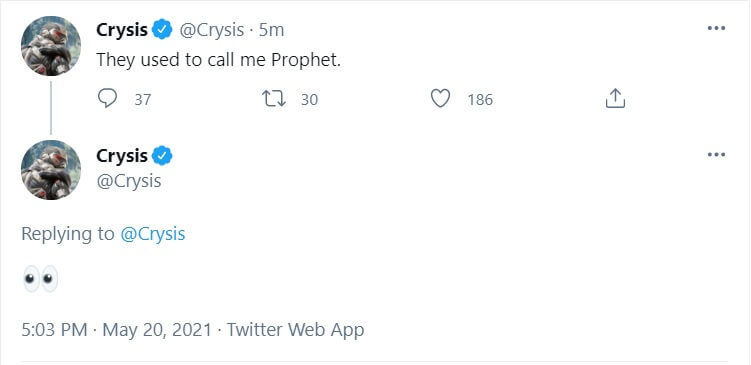Open more options on the eyes-emoji reply
The width and height of the screenshot is (751, 365).
[716, 155]
